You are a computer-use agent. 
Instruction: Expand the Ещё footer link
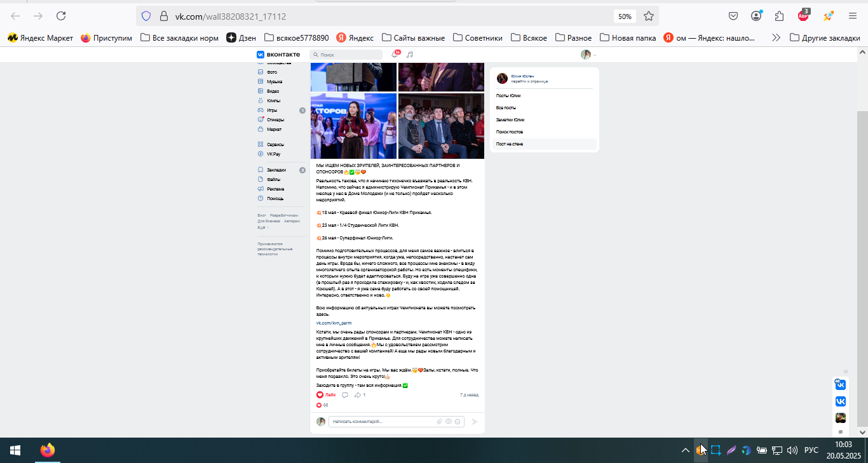tap(262, 227)
